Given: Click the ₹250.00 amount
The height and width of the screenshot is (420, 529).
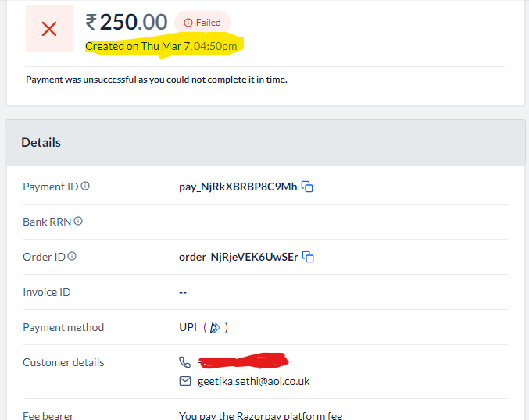Looking at the screenshot, I should click(127, 22).
